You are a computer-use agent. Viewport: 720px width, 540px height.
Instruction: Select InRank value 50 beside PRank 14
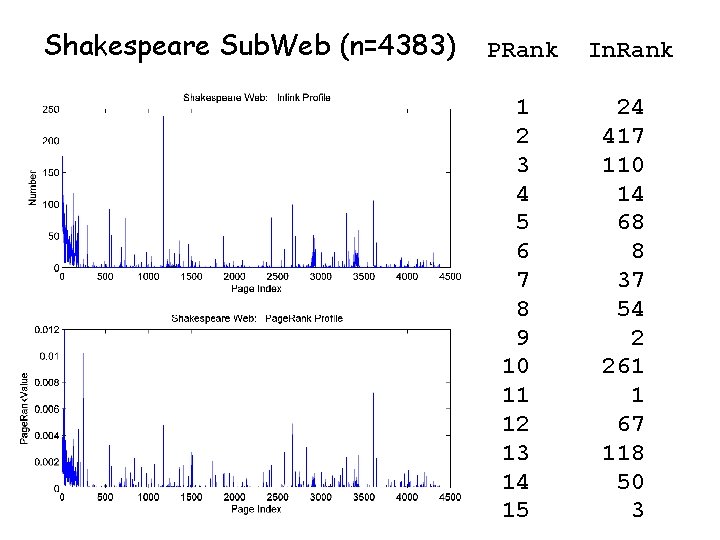[630, 482]
